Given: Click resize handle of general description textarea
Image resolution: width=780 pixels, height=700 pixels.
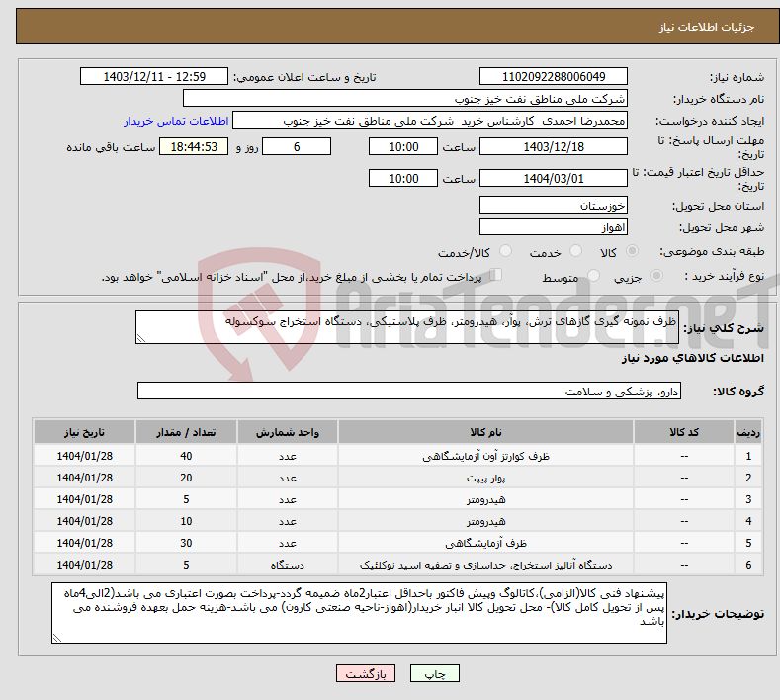Looking at the screenshot, I should coord(141,339).
